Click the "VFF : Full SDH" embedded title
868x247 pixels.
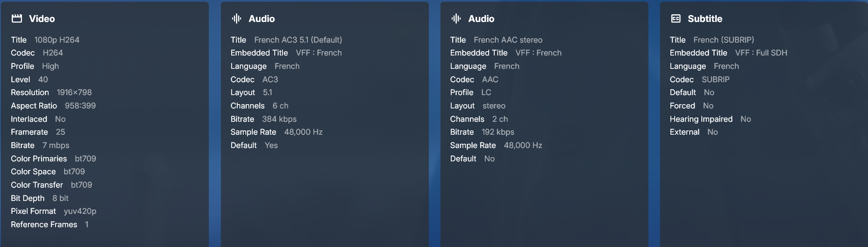pyautogui.click(x=761, y=53)
